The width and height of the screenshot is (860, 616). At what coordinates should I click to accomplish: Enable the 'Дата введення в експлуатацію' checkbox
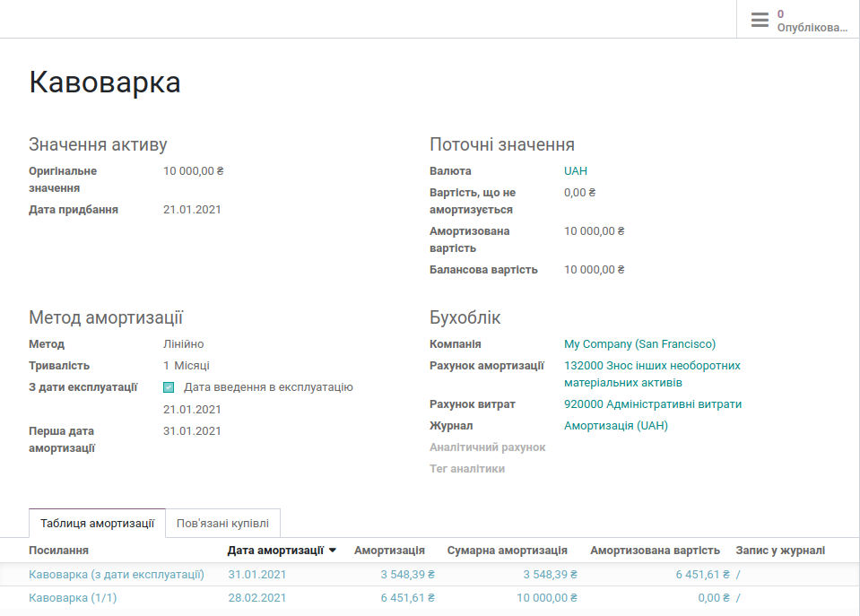point(169,387)
